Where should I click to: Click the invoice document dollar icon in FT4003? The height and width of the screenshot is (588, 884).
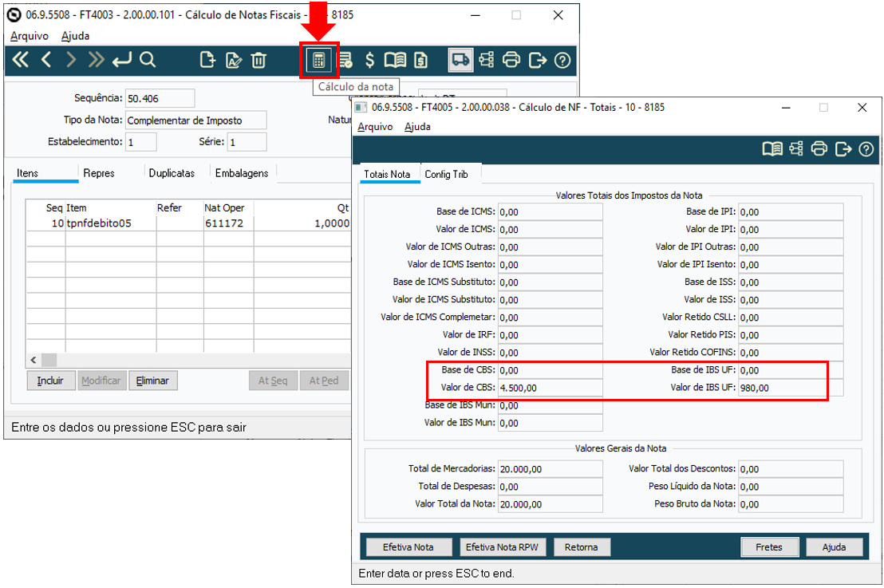click(421, 60)
